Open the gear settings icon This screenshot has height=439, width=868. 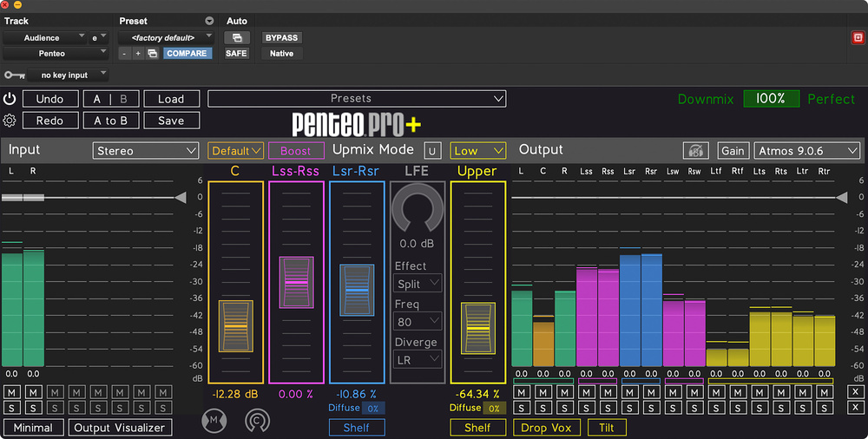point(10,120)
